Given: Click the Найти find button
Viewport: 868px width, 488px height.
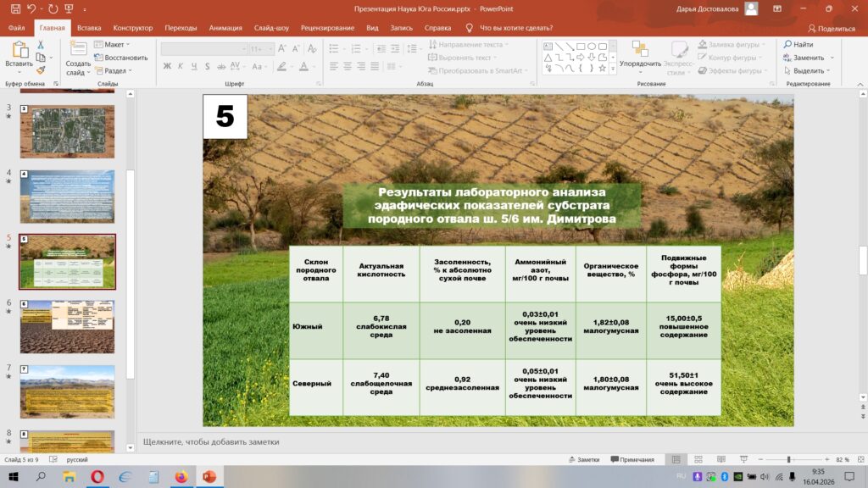Looking at the screenshot, I should [x=798, y=44].
